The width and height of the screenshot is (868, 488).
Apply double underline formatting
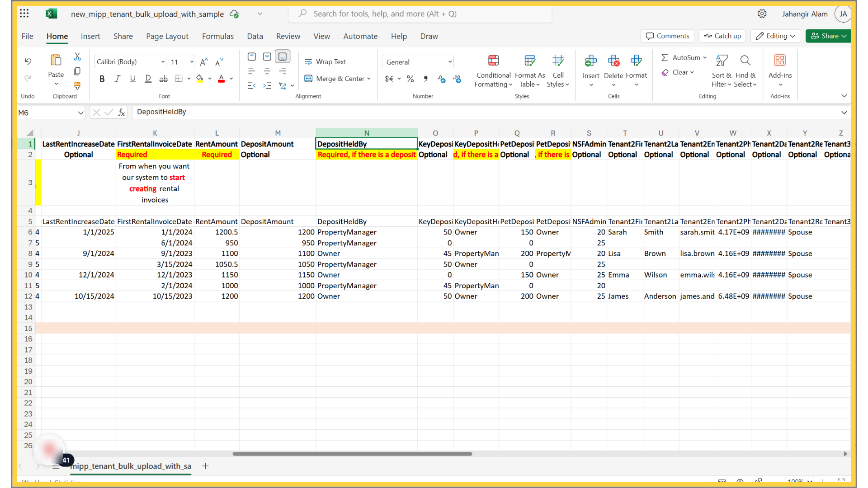point(148,79)
